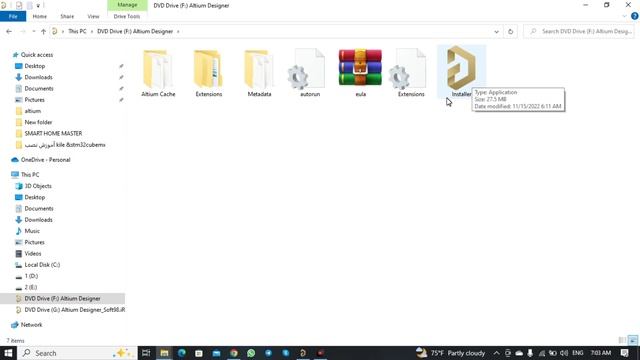Open pinned Pictures under Quick access

(34, 100)
